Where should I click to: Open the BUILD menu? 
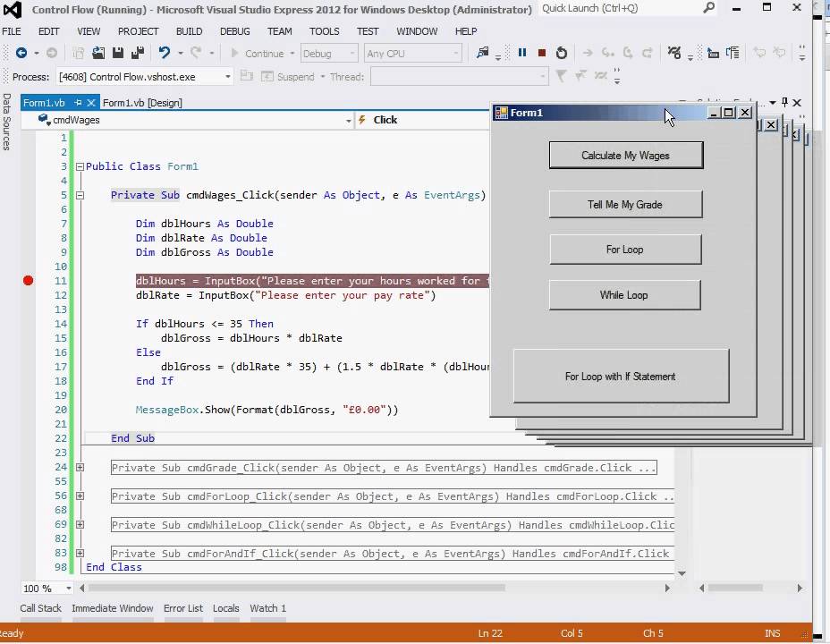(x=189, y=31)
